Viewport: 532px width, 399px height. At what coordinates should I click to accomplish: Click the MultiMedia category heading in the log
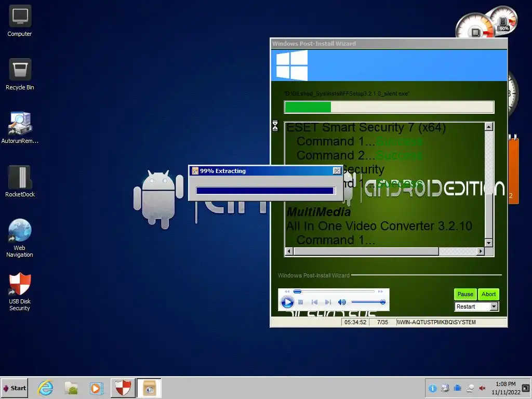tap(318, 212)
